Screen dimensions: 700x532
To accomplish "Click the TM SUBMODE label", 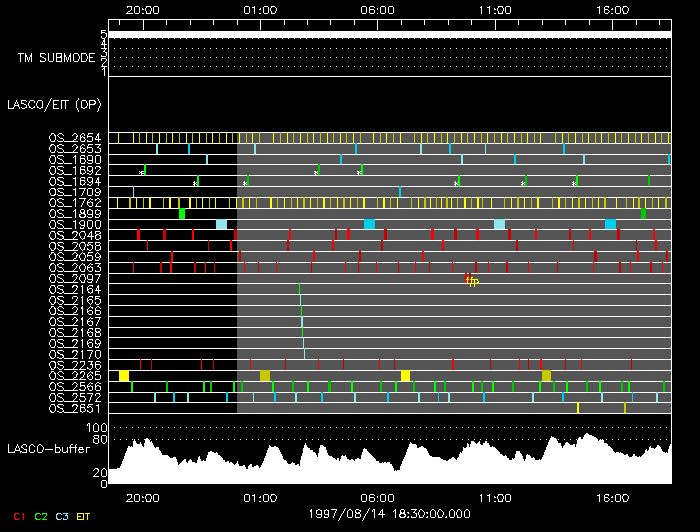I will coord(55,57).
